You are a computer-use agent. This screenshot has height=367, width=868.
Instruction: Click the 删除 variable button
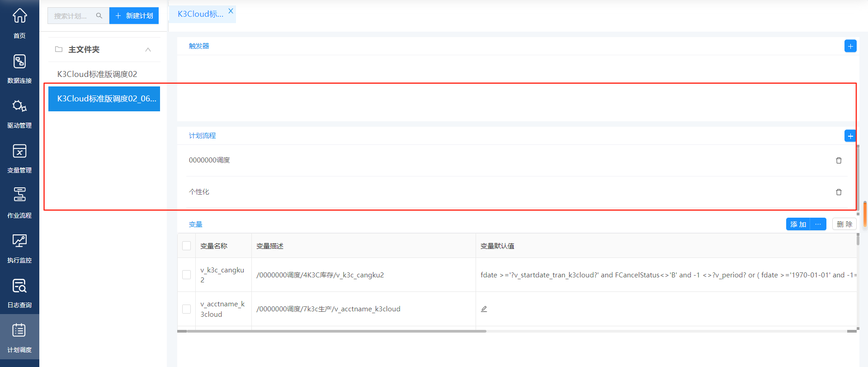[x=844, y=224]
